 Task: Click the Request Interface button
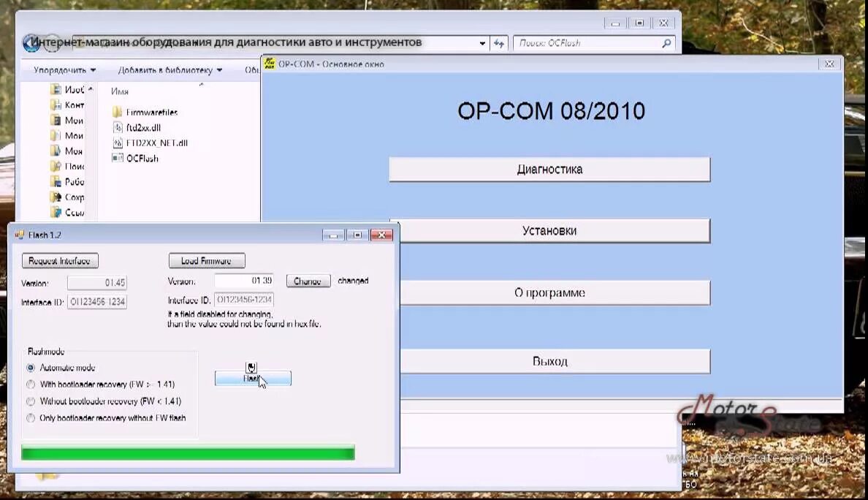[60, 261]
